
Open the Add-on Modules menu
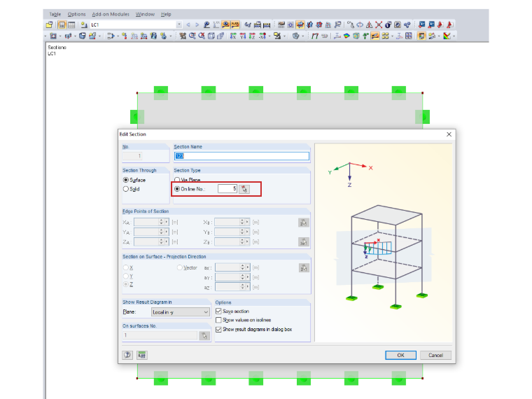[111, 14]
